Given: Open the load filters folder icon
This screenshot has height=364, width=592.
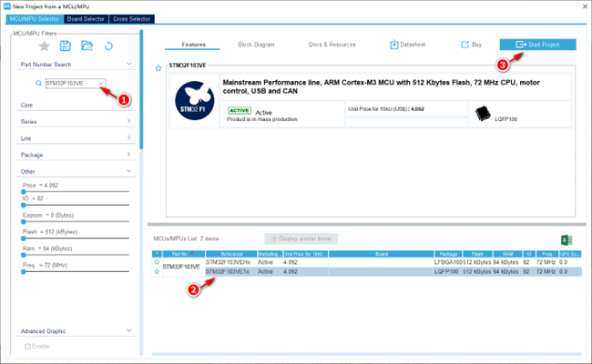Looking at the screenshot, I should pyautogui.click(x=87, y=46).
